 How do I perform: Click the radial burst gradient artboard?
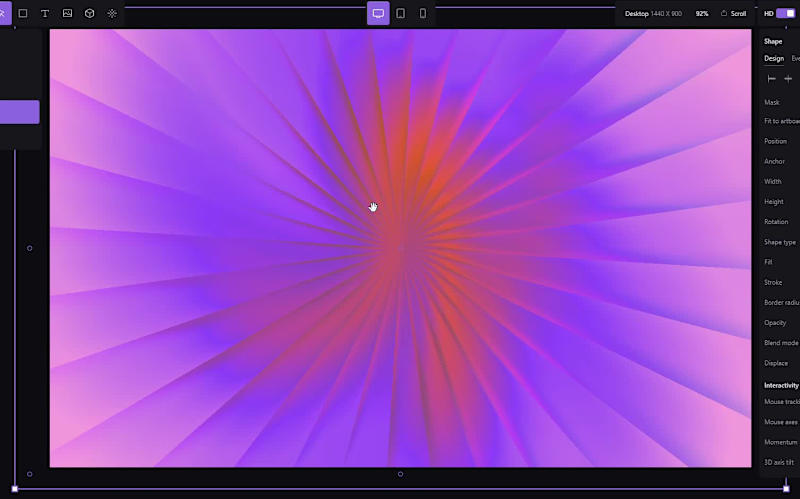point(401,248)
